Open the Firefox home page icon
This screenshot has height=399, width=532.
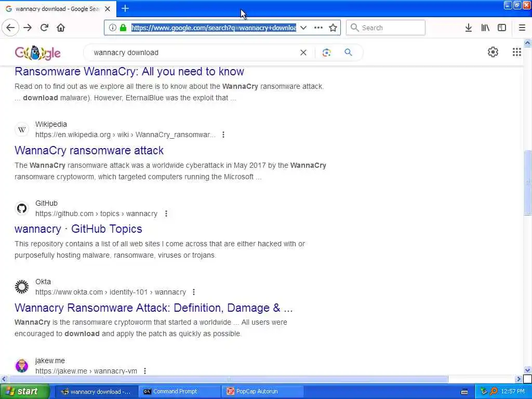[61, 28]
